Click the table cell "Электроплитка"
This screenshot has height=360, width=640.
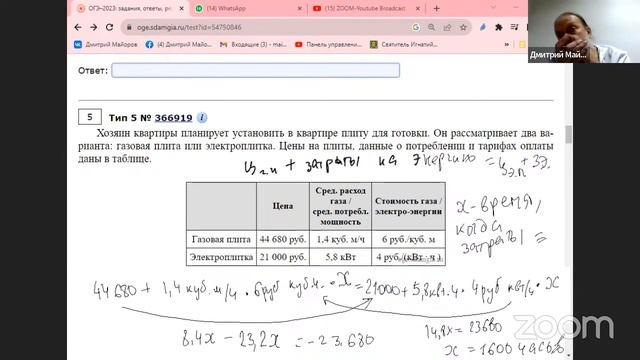click(x=221, y=257)
